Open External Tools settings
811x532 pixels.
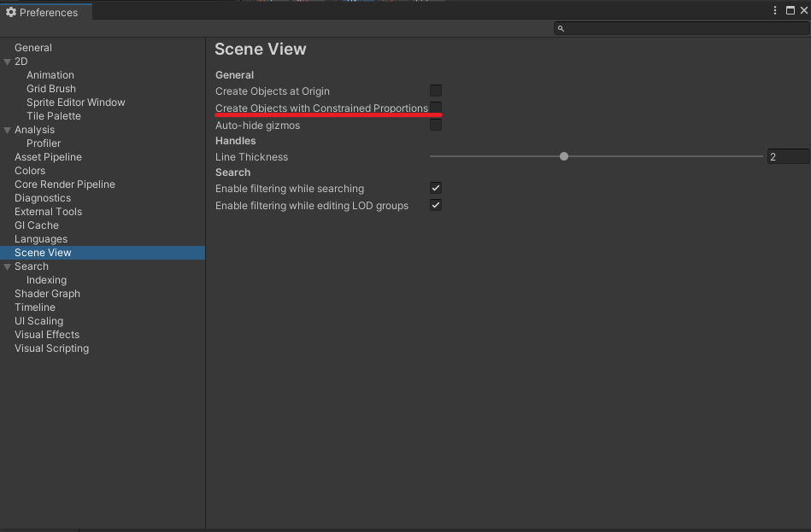pos(47,211)
